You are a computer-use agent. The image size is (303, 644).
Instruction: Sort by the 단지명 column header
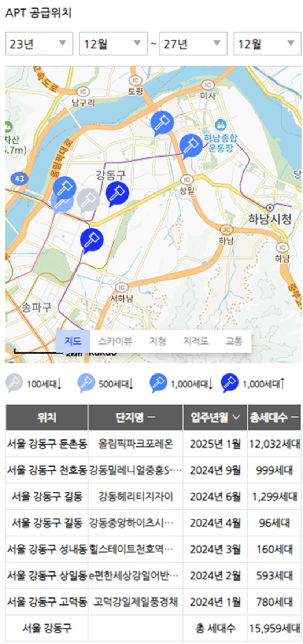pyautogui.click(x=136, y=417)
